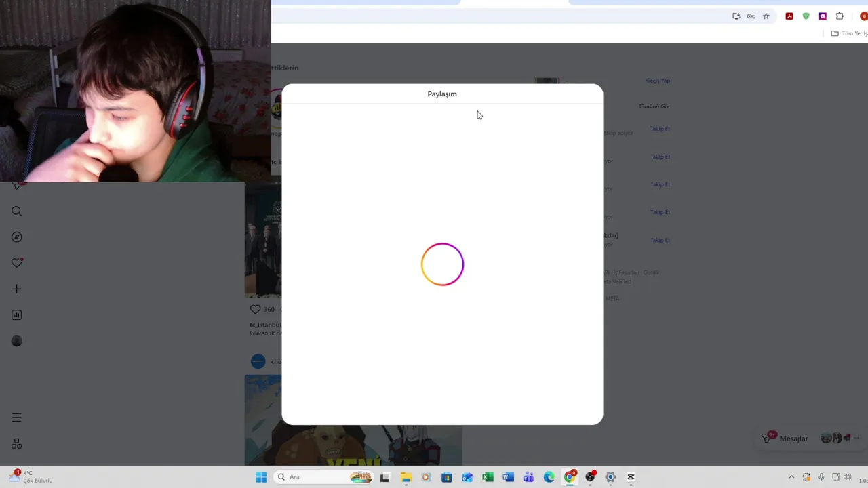Like the post with 360 likes
The width and height of the screenshot is (868, 488).
255,309
